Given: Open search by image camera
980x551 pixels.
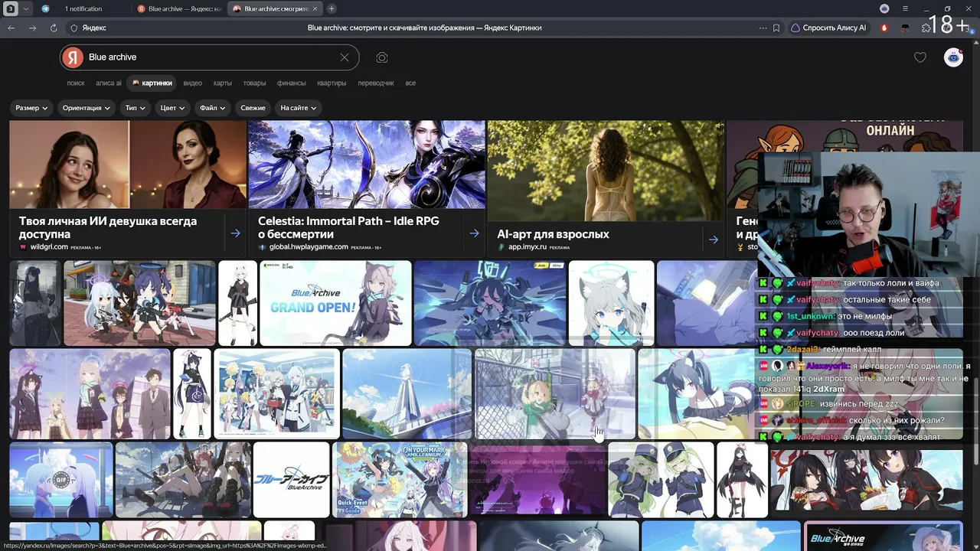Looking at the screenshot, I should pos(382,57).
